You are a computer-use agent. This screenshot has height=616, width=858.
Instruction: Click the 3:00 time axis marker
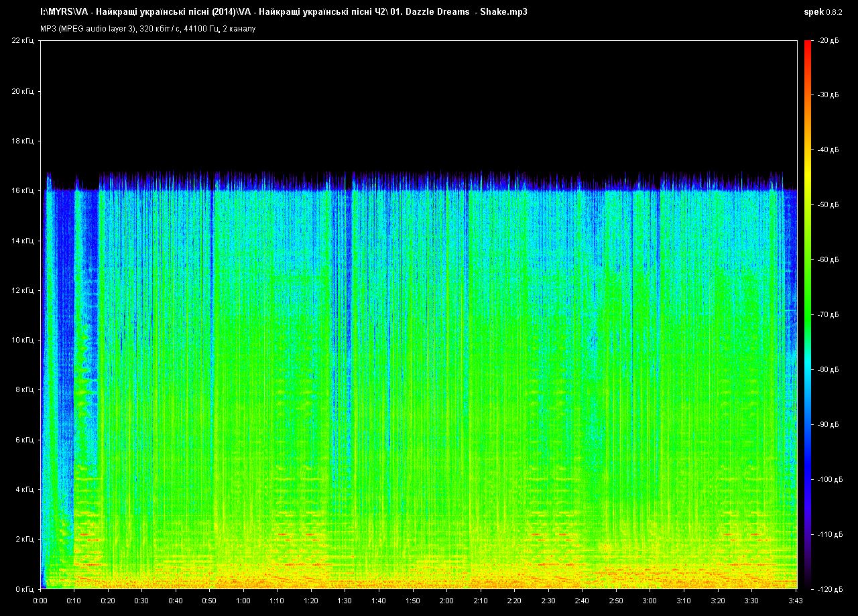coord(650,601)
